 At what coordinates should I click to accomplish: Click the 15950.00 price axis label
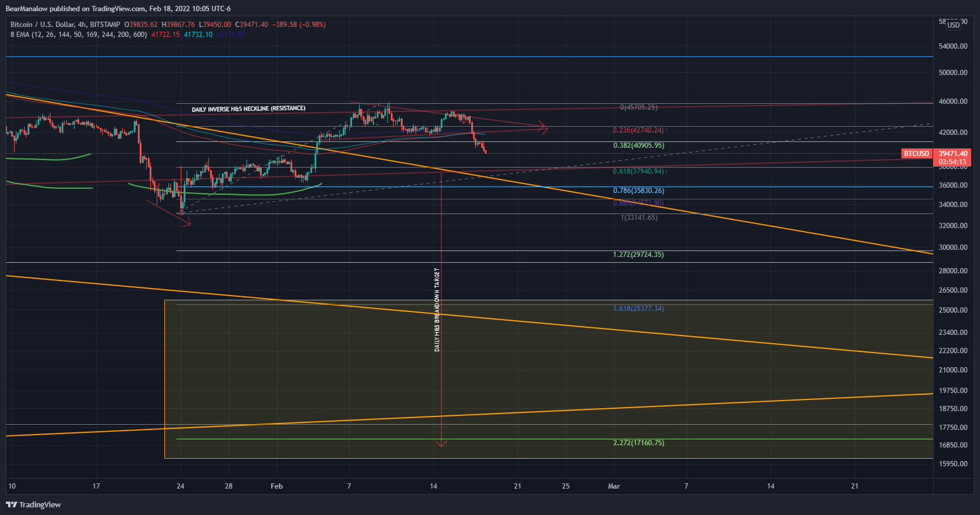pyautogui.click(x=953, y=464)
